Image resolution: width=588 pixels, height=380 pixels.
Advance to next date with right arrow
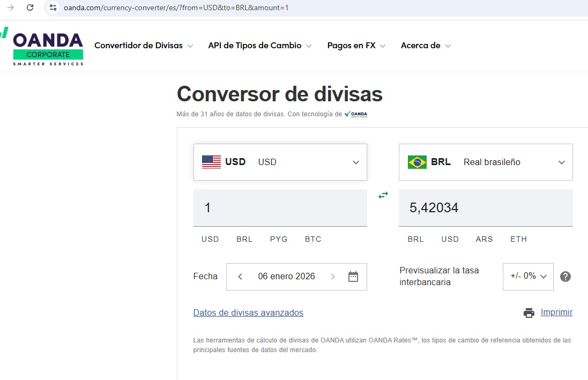(x=333, y=277)
